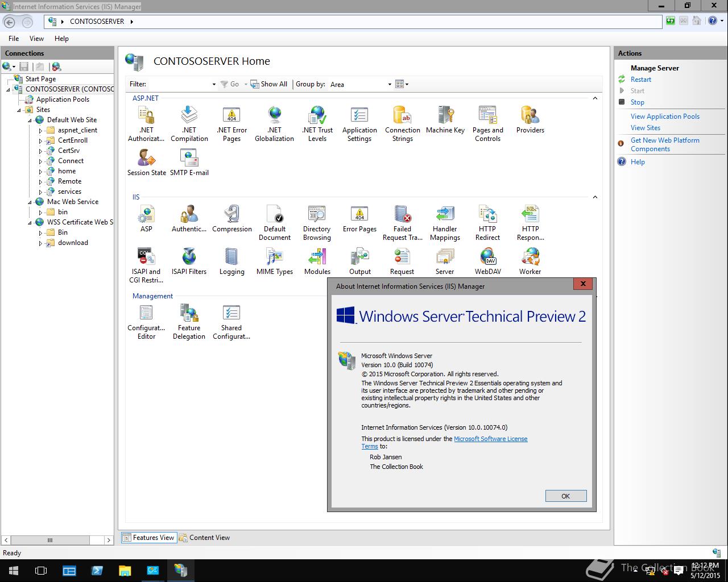Open Directory Browsing feature
The width and height of the screenshot is (728, 582).
coord(317,223)
